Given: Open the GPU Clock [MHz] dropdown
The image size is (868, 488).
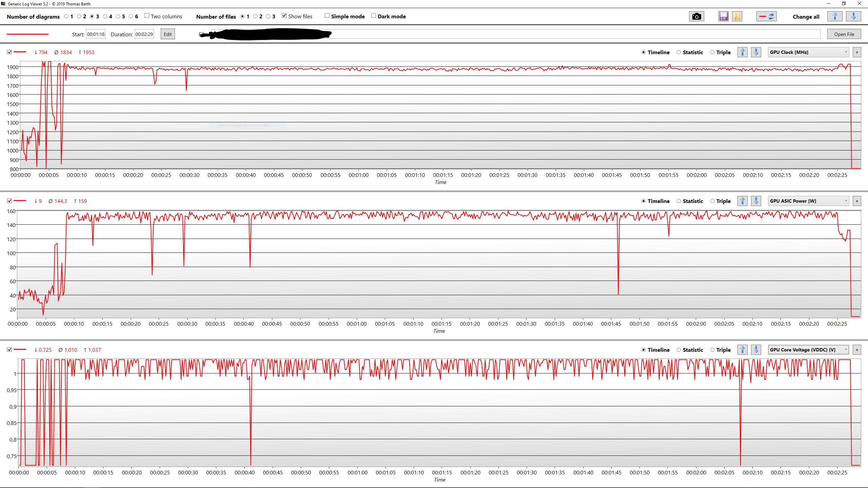Looking at the screenshot, I should click(x=808, y=52).
